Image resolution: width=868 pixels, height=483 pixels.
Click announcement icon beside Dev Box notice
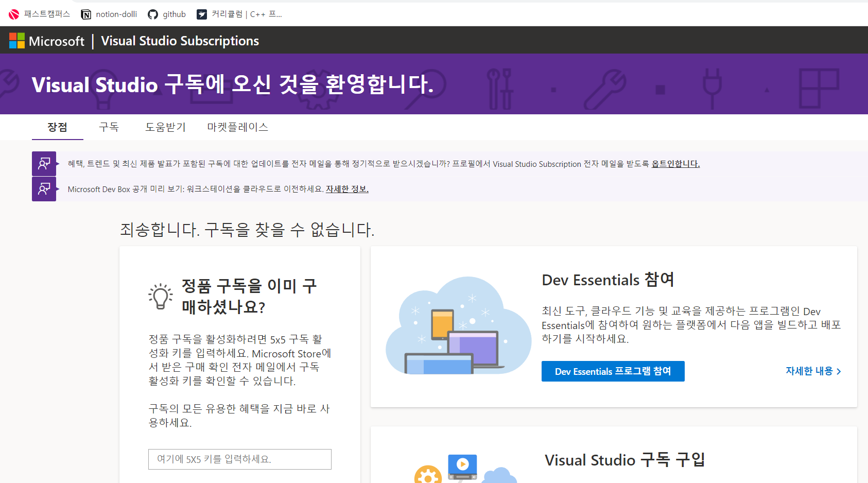coord(44,189)
